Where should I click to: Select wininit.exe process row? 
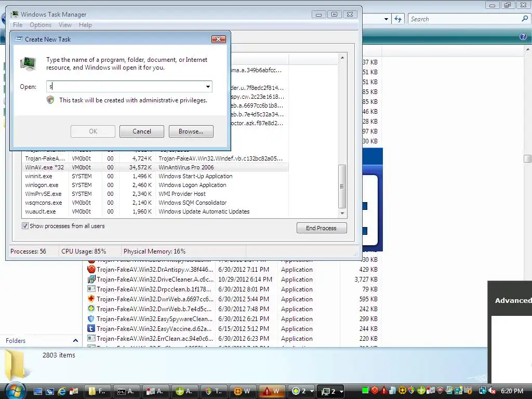click(x=155, y=176)
